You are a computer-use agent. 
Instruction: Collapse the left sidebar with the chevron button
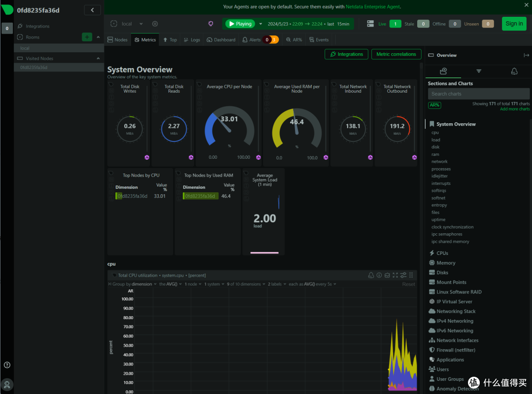[x=92, y=10]
